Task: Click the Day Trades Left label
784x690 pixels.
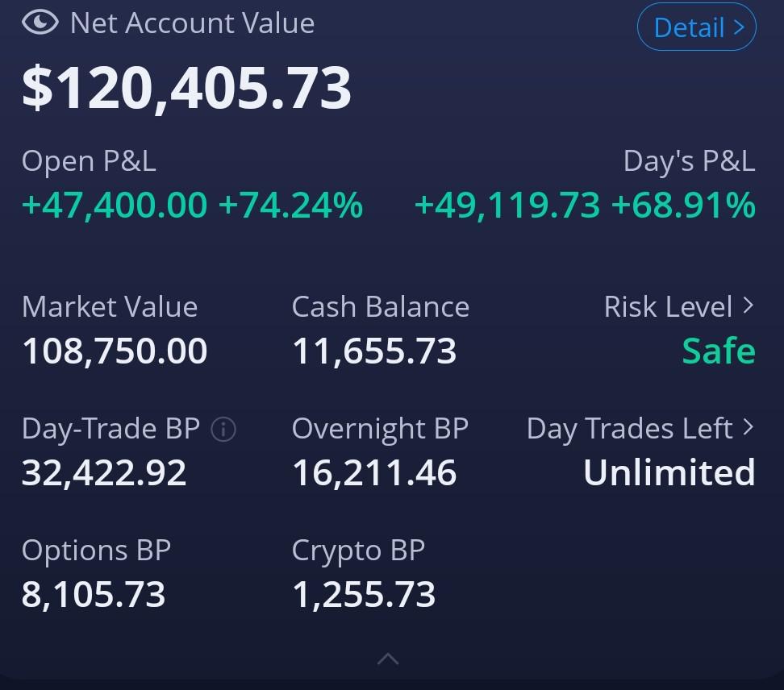Action: (629, 428)
